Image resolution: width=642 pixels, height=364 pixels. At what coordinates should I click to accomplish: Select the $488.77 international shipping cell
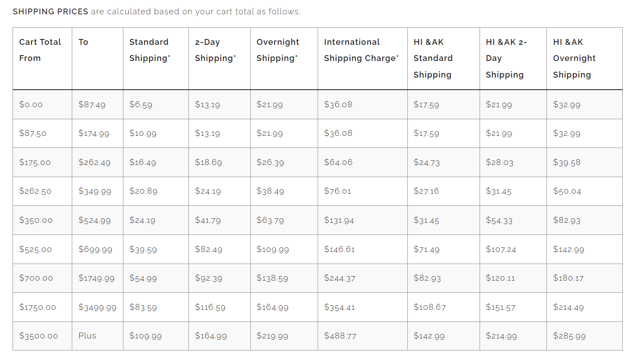340,336
